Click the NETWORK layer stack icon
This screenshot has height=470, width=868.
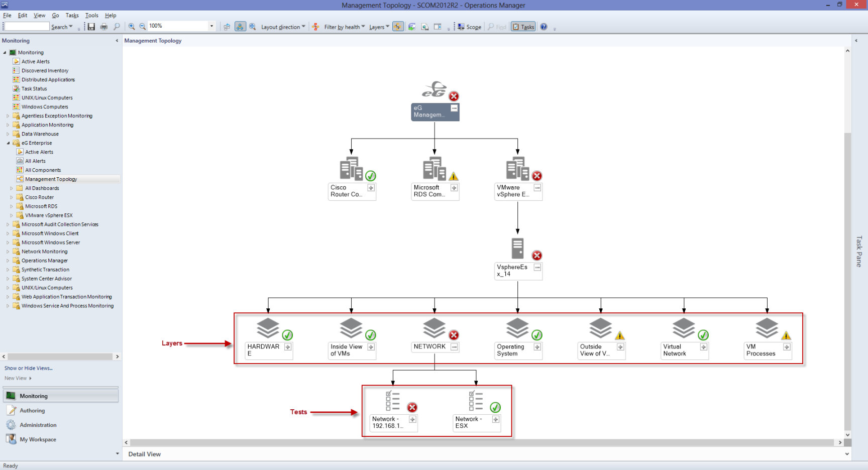pyautogui.click(x=434, y=328)
